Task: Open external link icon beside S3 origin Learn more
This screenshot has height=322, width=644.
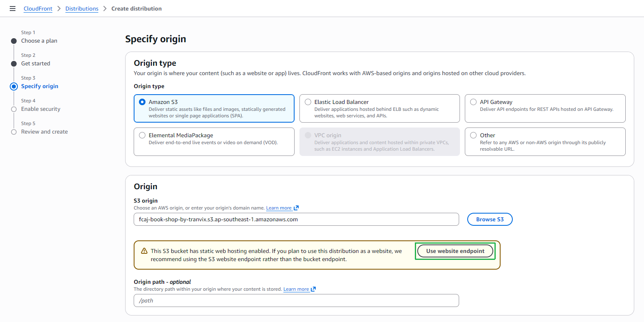Action: 296,208
